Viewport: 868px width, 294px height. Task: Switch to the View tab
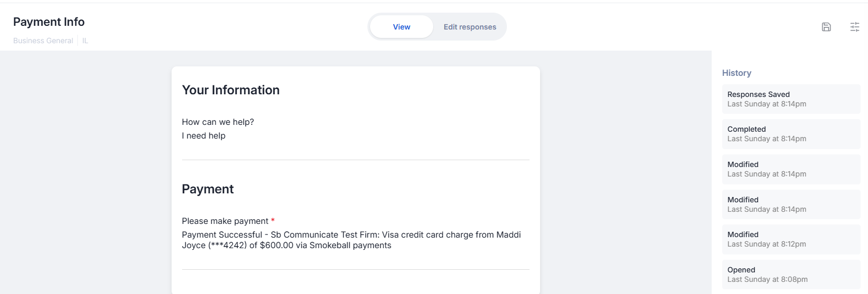[x=402, y=27]
